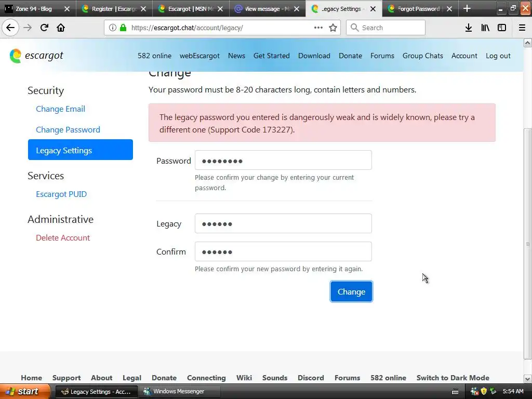Open the downloads arrow icon

click(469, 28)
